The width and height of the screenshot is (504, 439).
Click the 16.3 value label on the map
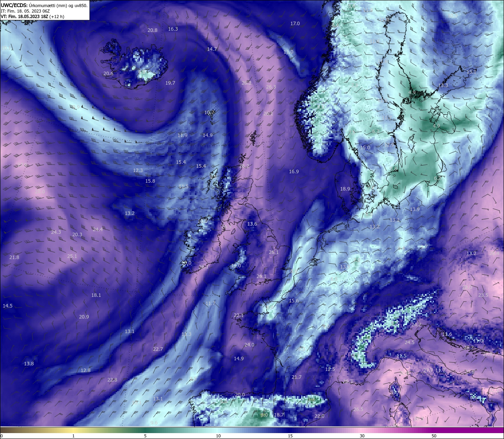click(173, 29)
